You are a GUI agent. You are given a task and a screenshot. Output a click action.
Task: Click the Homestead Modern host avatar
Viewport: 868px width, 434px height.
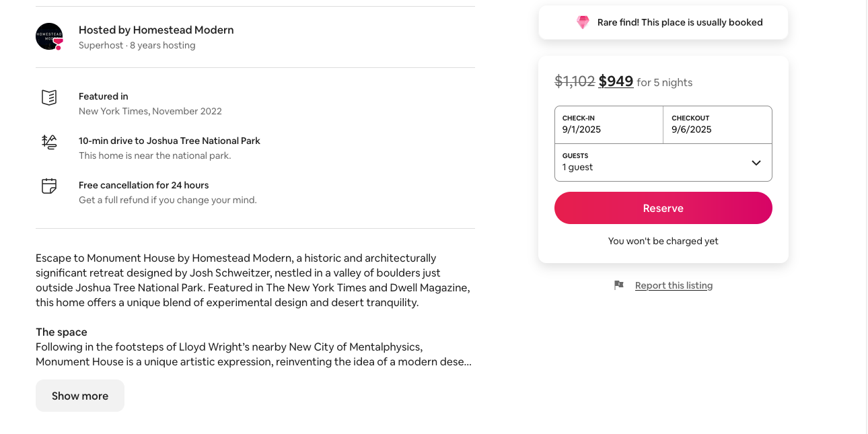(x=48, y=36)
